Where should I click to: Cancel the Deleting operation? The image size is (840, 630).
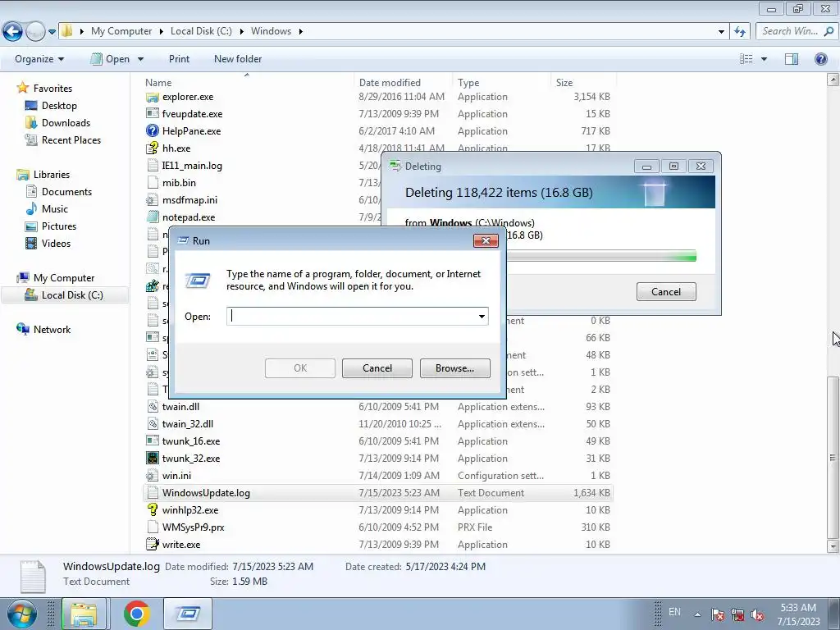click(x=666, y=291)
